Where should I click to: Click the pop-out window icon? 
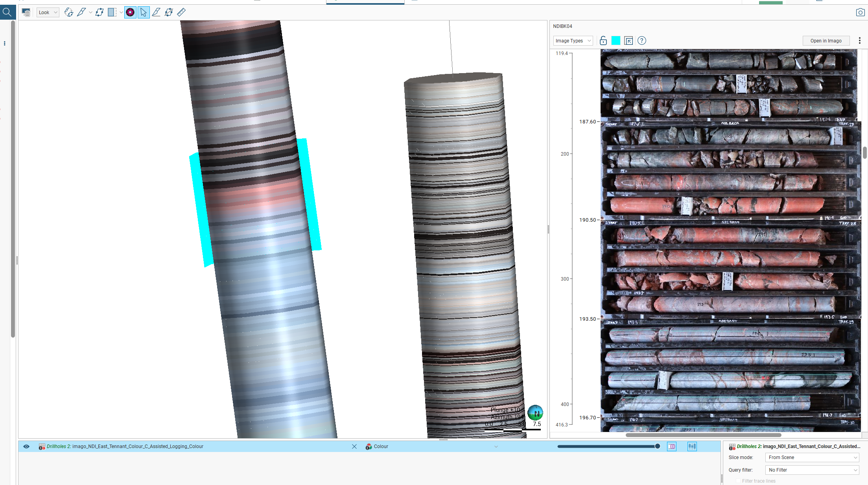[628, 41]
